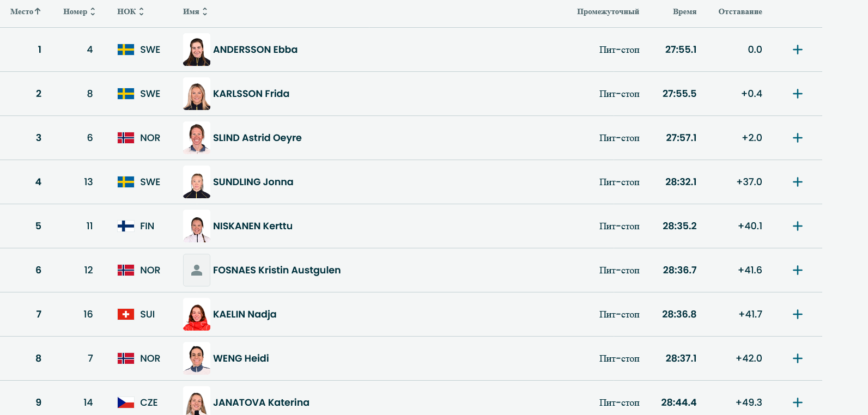Open Frida Karlsson's name link

click(x=251, y=94)
